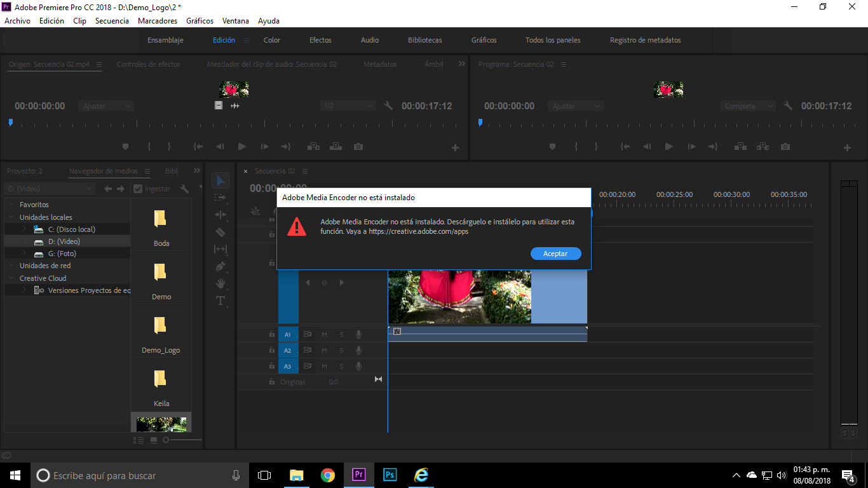Screen dimensions: 868x488
Task: Click the Aceptar button in the dialog
Action: tap(555, 254)
